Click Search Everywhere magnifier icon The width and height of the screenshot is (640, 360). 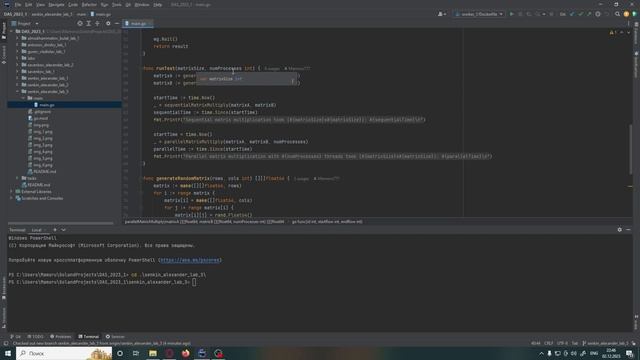[617, 14]
